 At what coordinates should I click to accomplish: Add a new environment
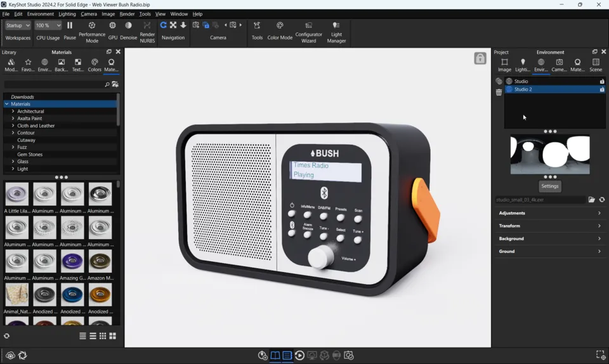(499, 82)
